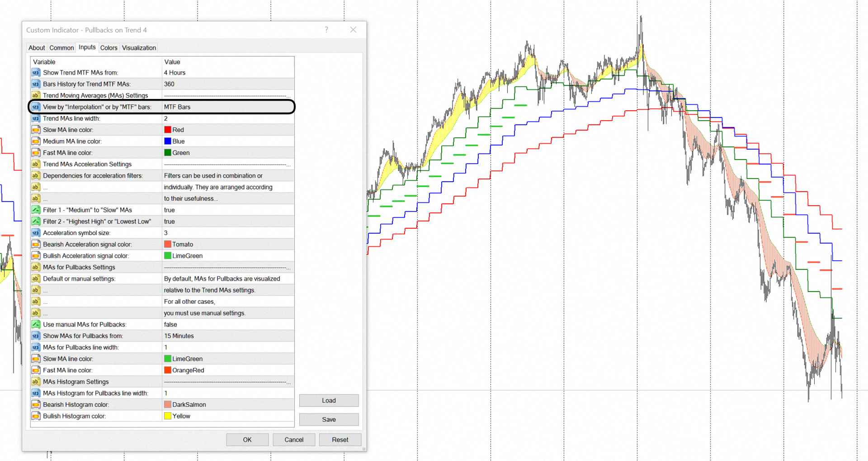This screenshot has width=868, height=461.
Task: Click the color icon beside Medium MA line color
Action: pyautogui.click(x=36, y=141)
